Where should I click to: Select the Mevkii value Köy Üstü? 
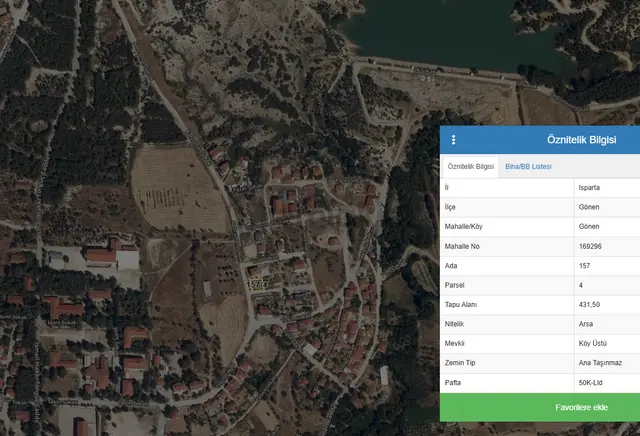click(593, 343)
